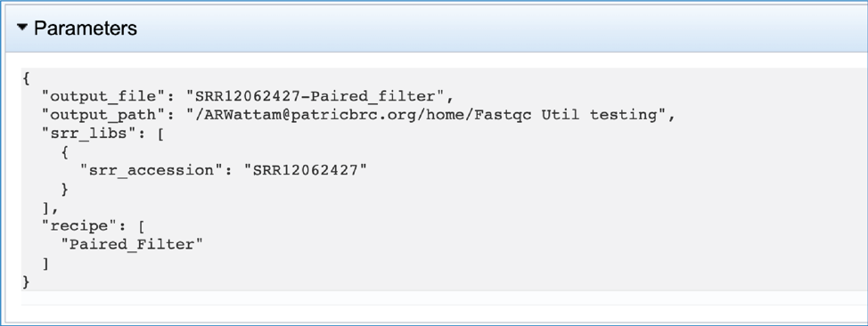The height and width of the screenshot is (326, 868).
Task: Click the empty white row below the JSON block
Action: click(x=443, y=297)
